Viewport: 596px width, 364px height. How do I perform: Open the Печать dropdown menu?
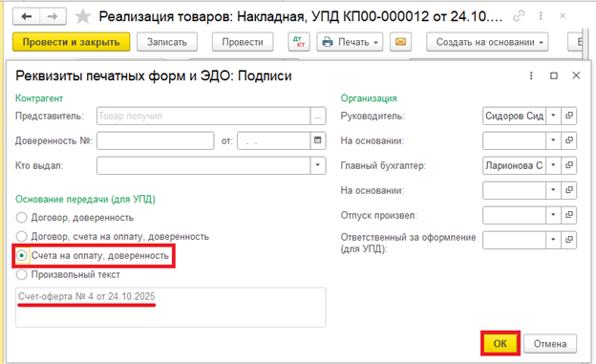pos(350,42)
